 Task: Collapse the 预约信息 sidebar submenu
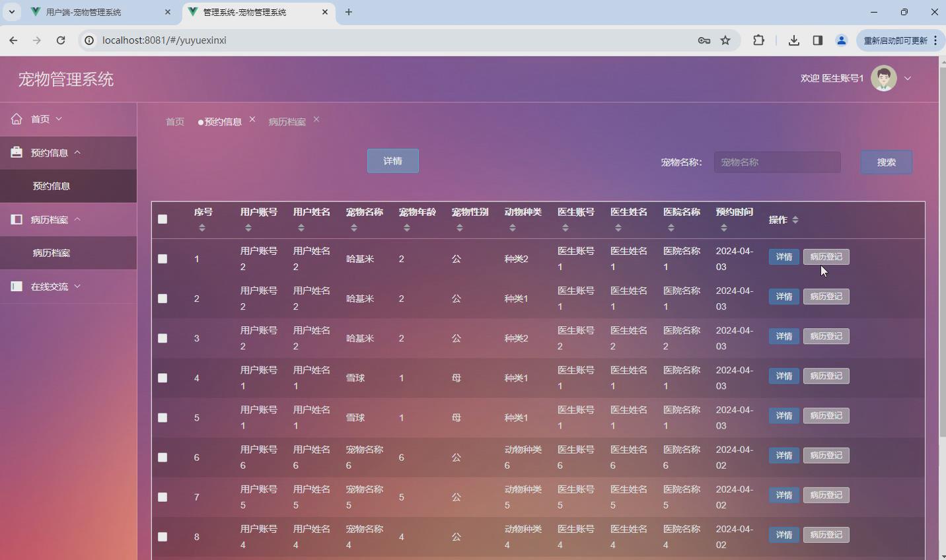[x=78, y=152]
